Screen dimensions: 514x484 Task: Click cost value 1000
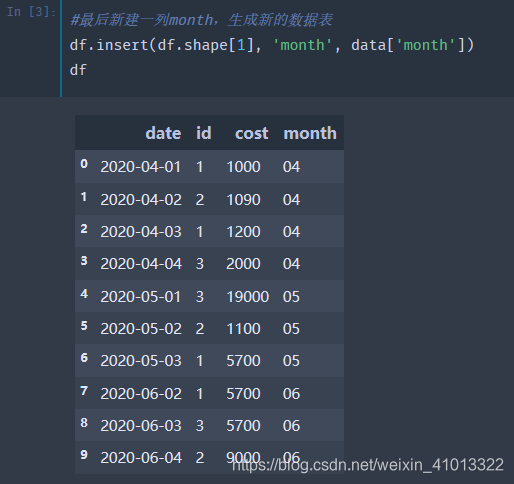coord(243,167)
